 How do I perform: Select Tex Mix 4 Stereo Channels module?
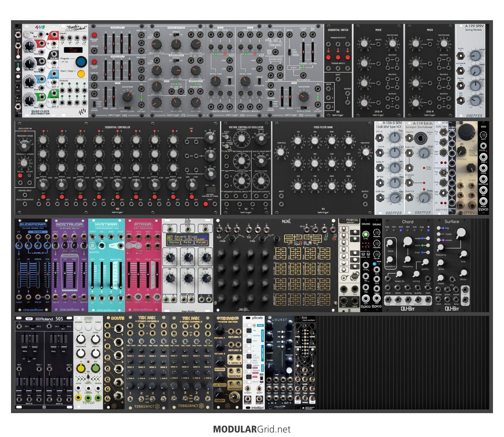pos(147,362)
